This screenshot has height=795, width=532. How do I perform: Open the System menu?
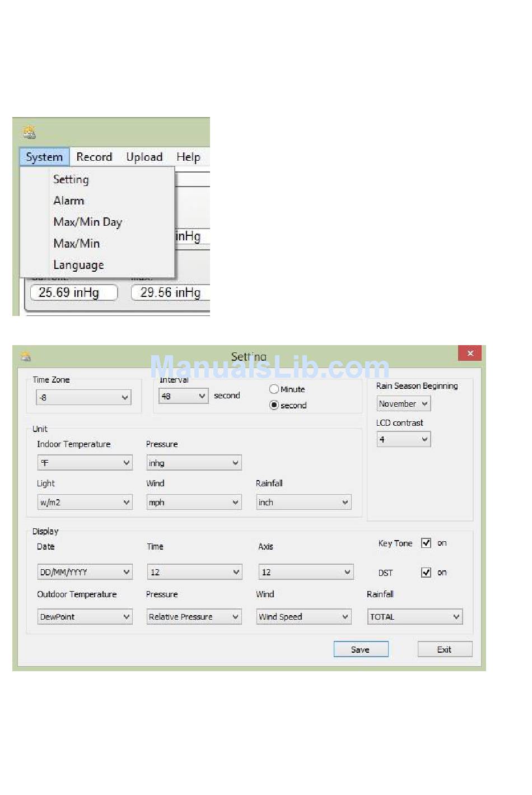[x=44, y=157]
